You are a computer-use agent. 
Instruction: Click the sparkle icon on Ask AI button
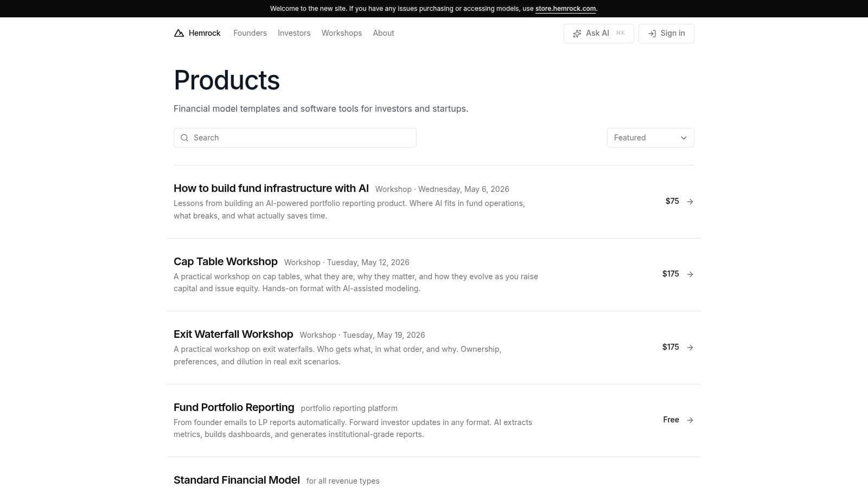577,33
